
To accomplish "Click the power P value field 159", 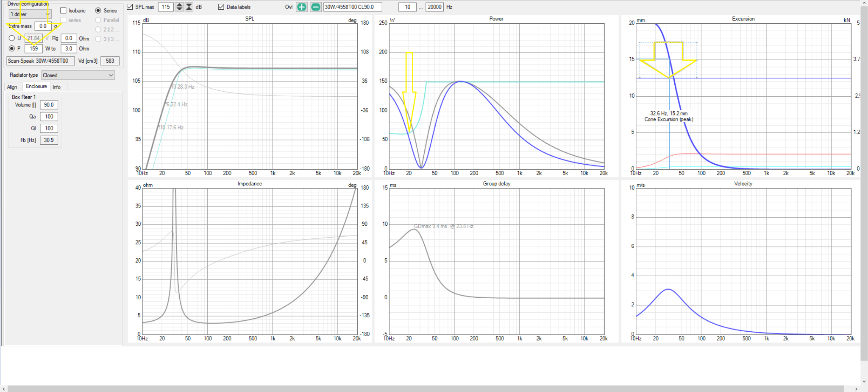I will [33, 48].
